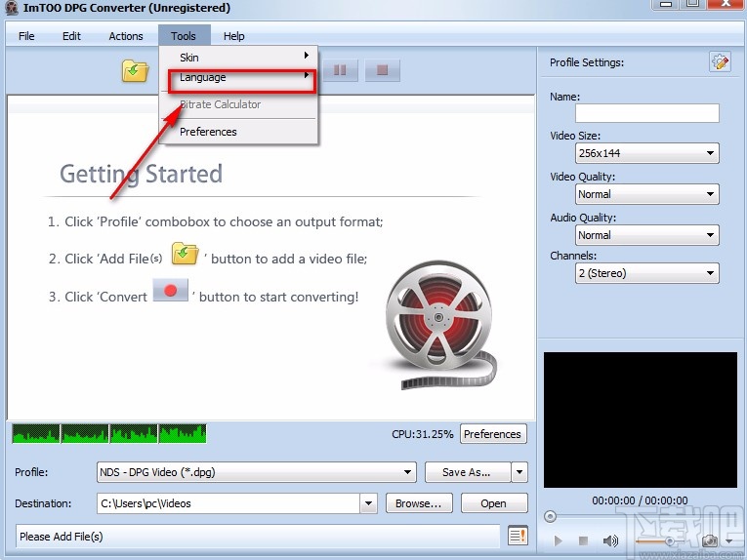Screen dimensions: 747x560
Task: Open the Profile format combo box
Action: point(256,472)
